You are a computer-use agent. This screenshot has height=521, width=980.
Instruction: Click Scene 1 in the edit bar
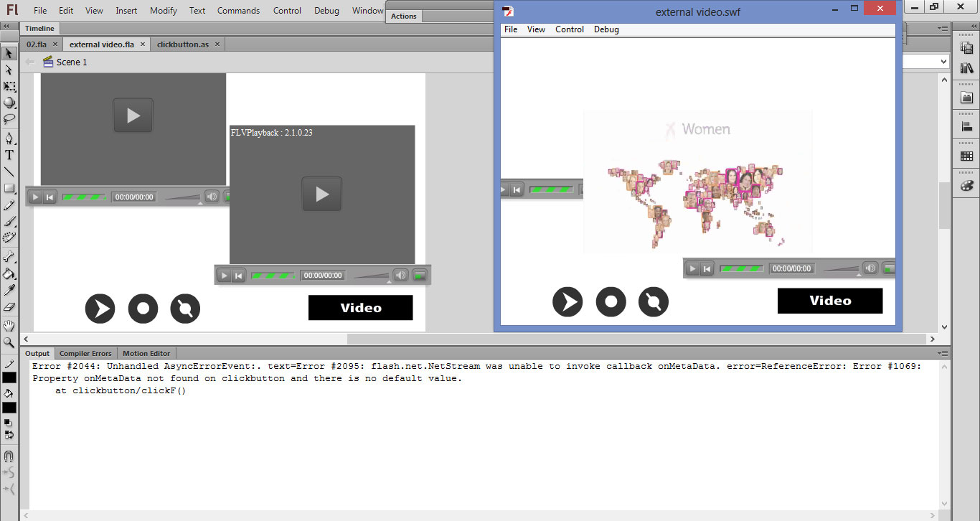coord(72,62)
